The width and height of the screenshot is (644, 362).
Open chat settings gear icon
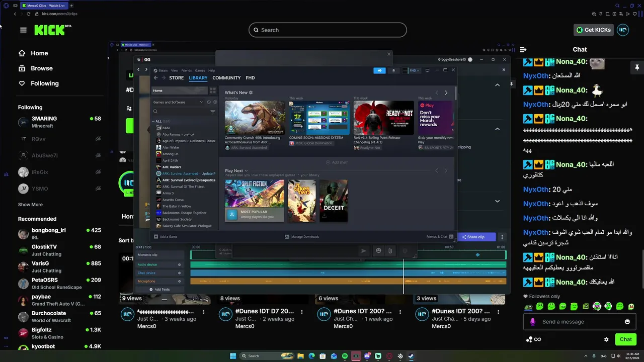606,339
